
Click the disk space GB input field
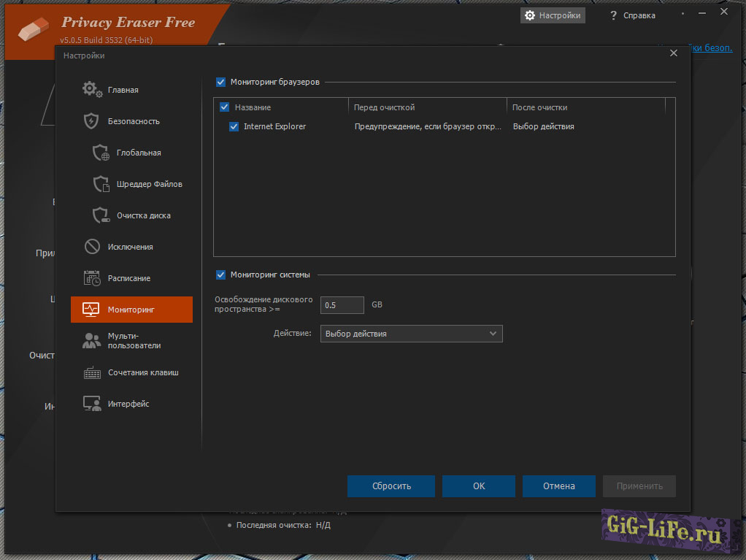[x=342, y=305]
